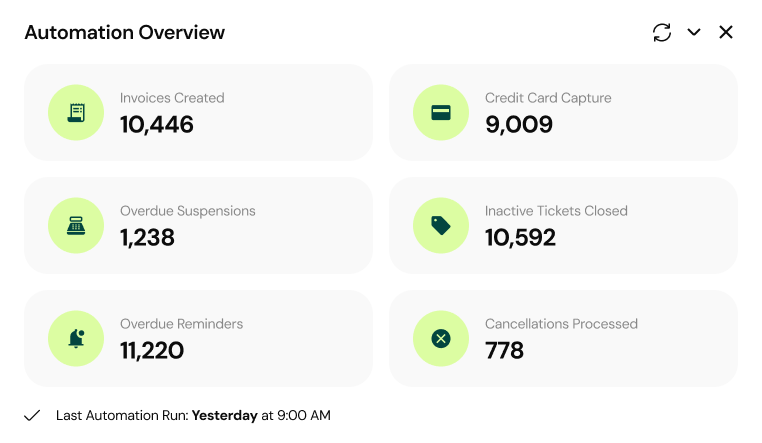Click the Inactive Tickets Closed tag icon
This screenshot has height=443, width=762.
[x=441, y=226]
